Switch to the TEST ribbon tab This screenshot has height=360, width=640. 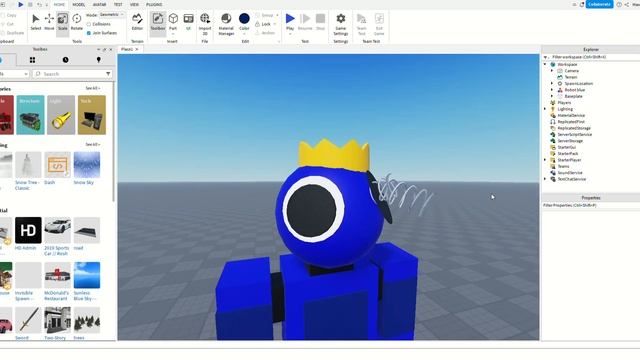tap(118, 4)
